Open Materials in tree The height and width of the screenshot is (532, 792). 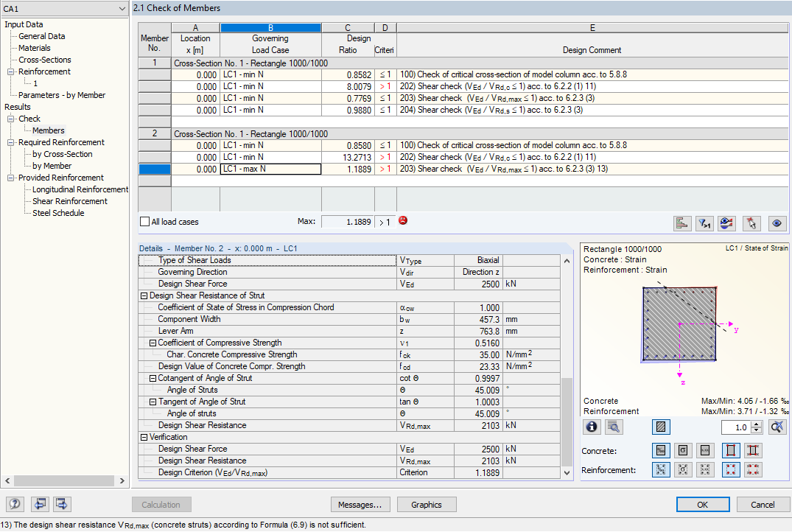tap(35, 48)
